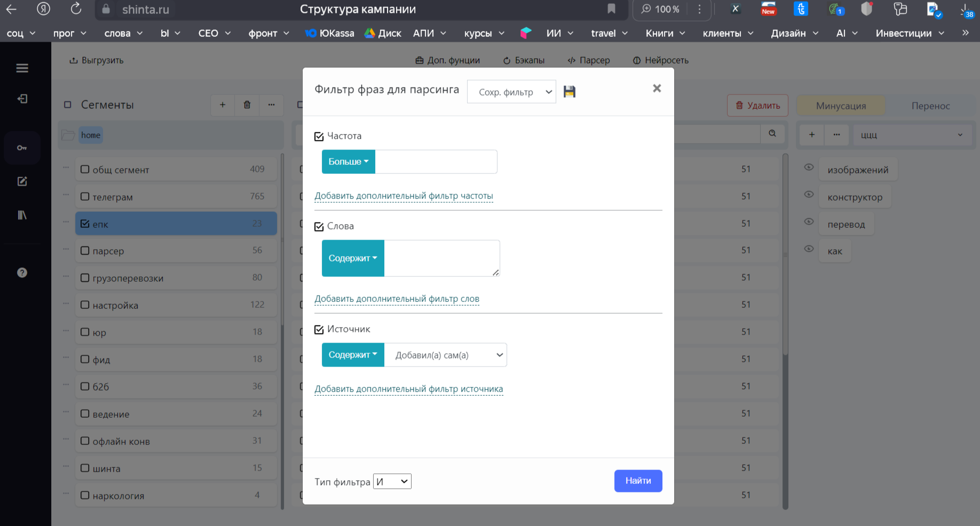Open the Бэкапы menu item
Image resolution: width=980 pixels, height=526 pixels.
pos(524,60)
